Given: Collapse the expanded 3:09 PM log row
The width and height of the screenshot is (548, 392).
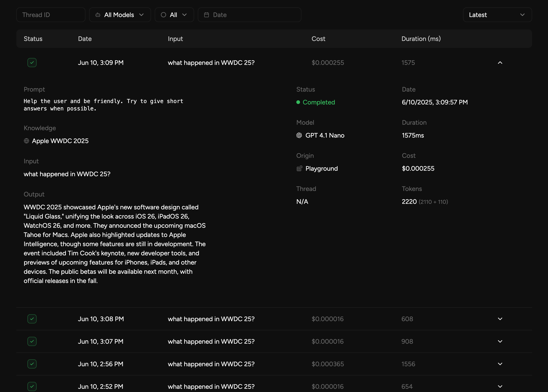Looking at the screenshot, I should [x=500, y=63].
